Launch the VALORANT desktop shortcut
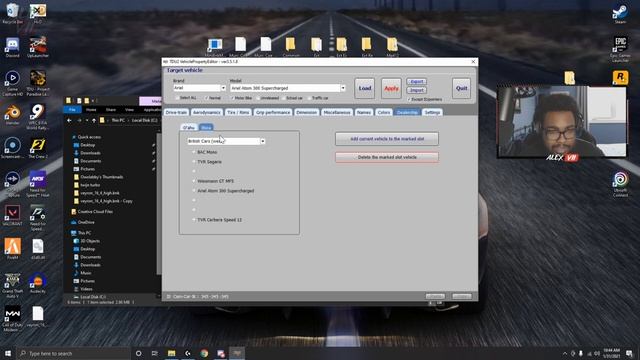 coord(12,215)
